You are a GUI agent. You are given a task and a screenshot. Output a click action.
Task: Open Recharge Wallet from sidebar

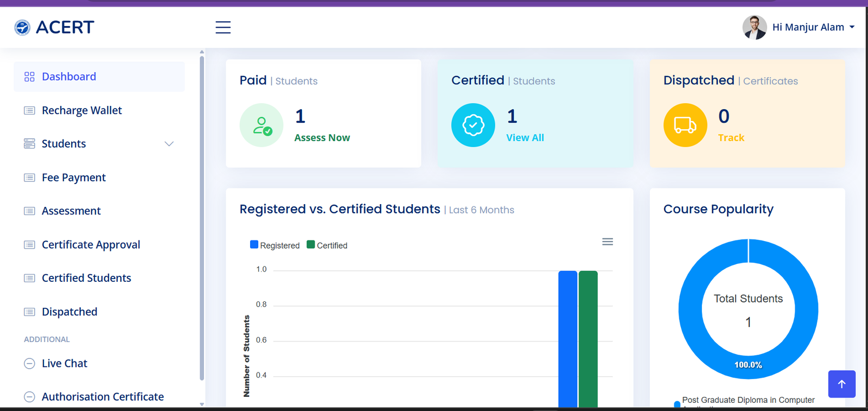point(81,110)
